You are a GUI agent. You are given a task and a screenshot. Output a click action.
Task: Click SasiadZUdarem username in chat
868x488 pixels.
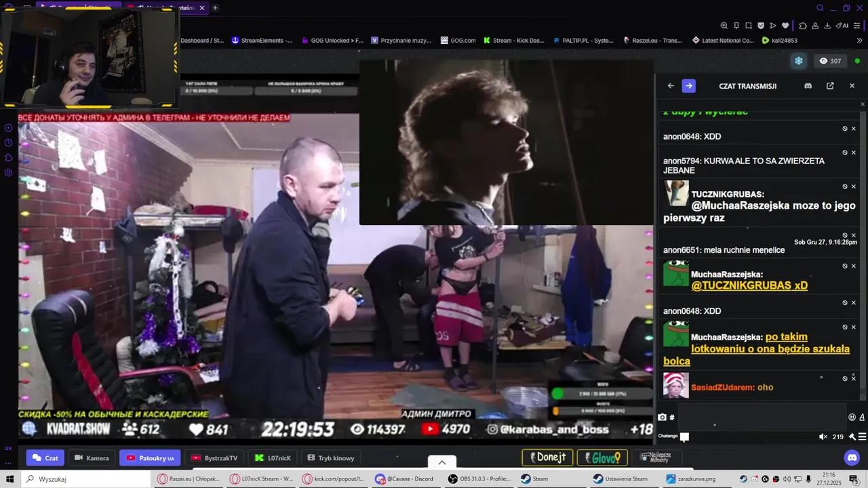click(x=723, y=388)
